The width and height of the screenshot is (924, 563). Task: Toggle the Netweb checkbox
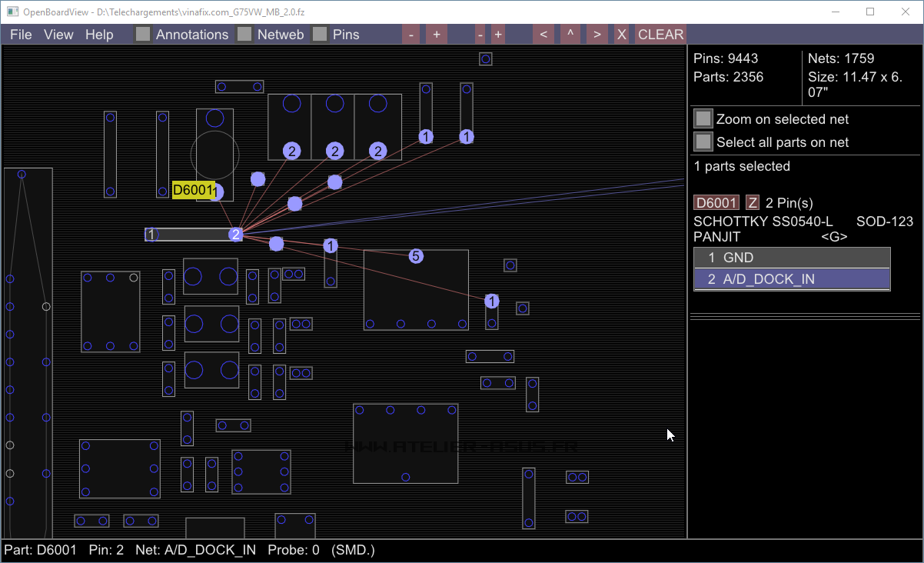click(244, 35)
